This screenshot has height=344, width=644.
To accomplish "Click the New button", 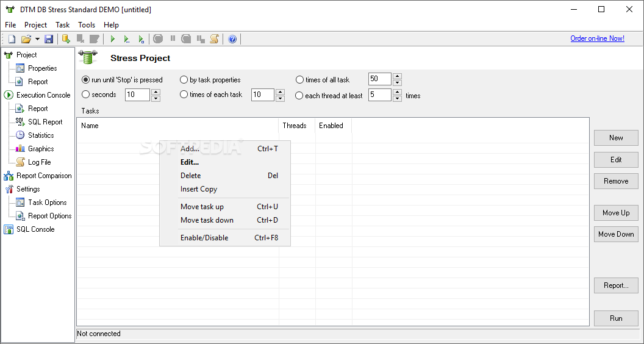I will click(x=616, y=138).
